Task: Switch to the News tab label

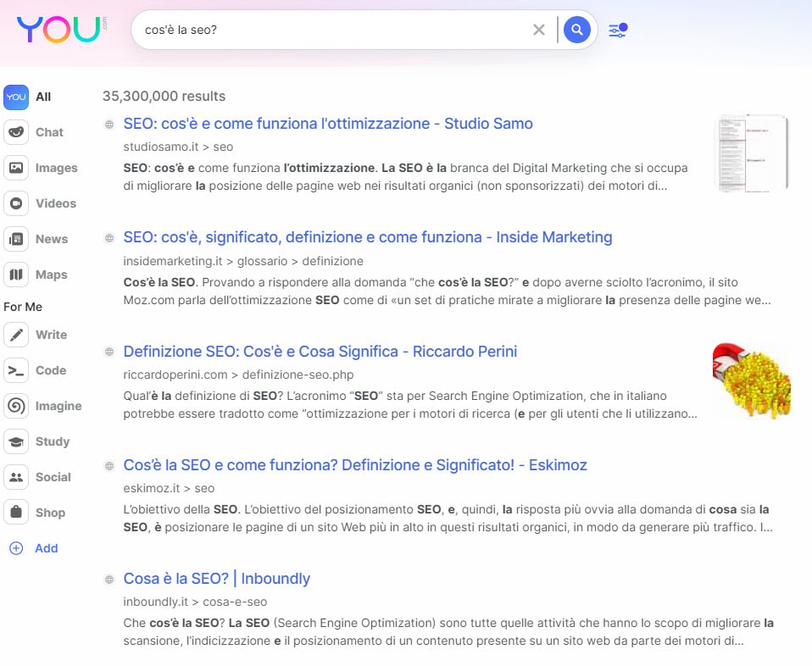Action: pyautogui.click(x=52, y=239)
